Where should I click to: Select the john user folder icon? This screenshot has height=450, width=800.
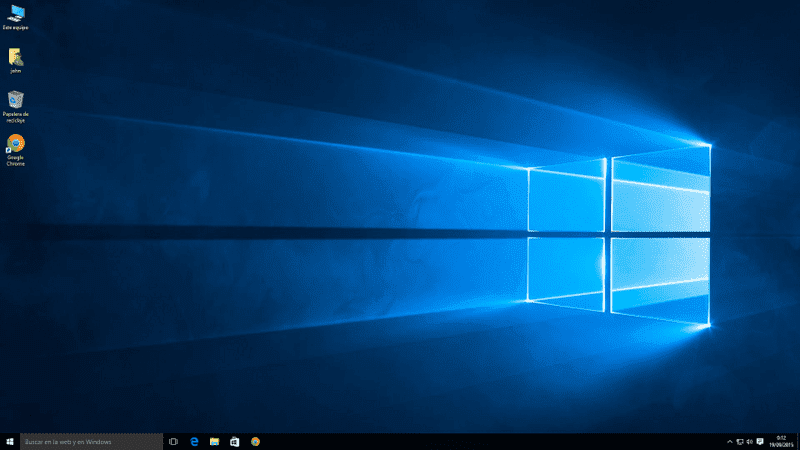point(15,61)
